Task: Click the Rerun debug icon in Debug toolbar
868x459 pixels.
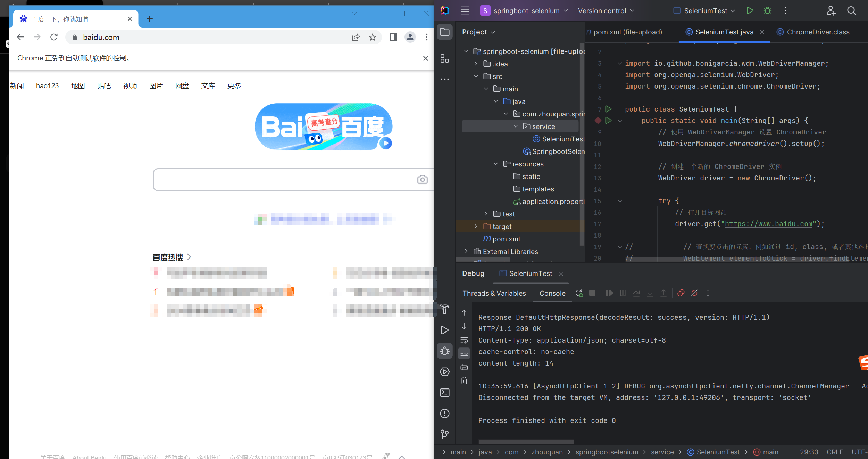Action: [579, 293]
